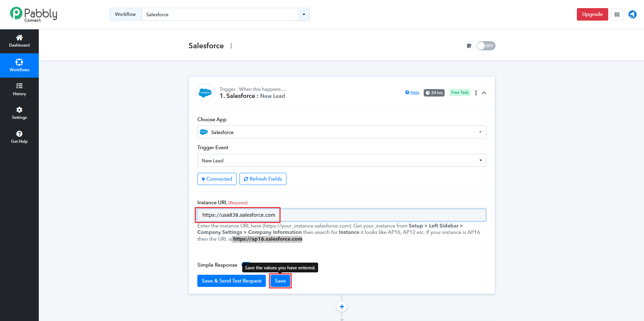Click the Pabbly Connect logo
This screenshot has width=644, height=321.
[33, 15]
